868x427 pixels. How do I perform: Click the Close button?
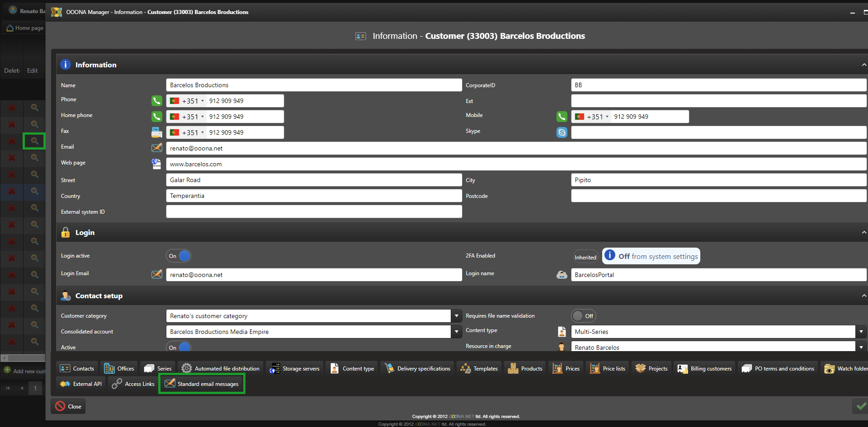click(x=69, y=407)
